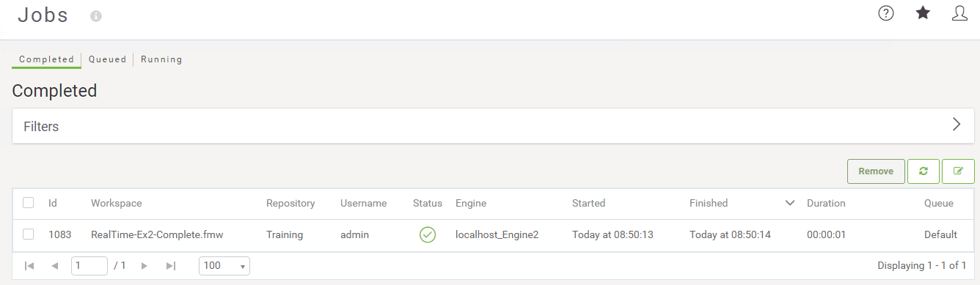
Task: Open the help question mark icon
Action: pos(886,13)
